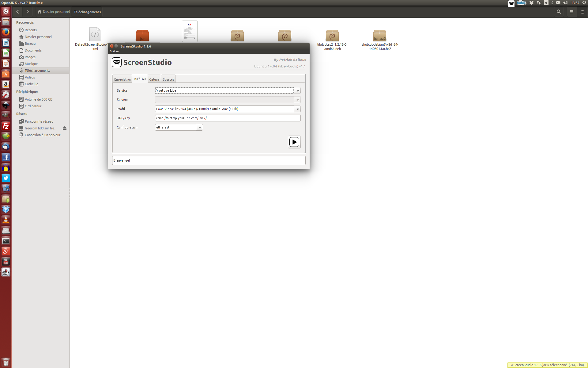
Task: Click the Téléchargements breadcrumb
Action: pyautogui.click(x=87, y=12)
